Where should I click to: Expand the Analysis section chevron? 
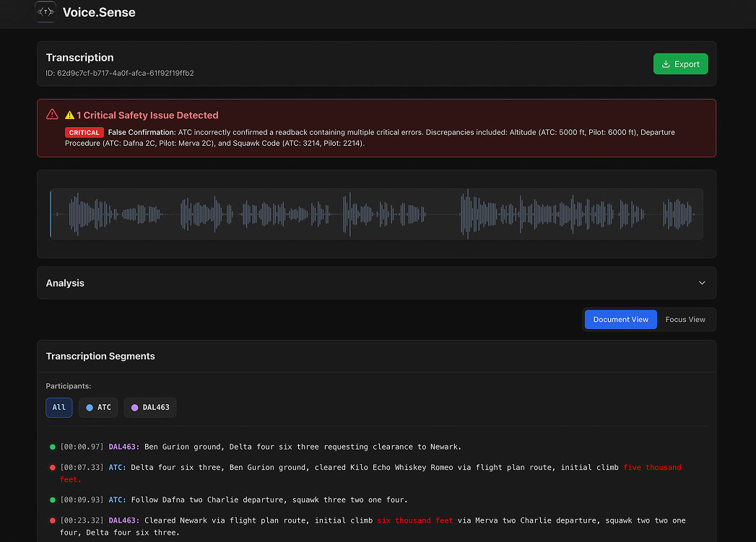pos(702,284)
